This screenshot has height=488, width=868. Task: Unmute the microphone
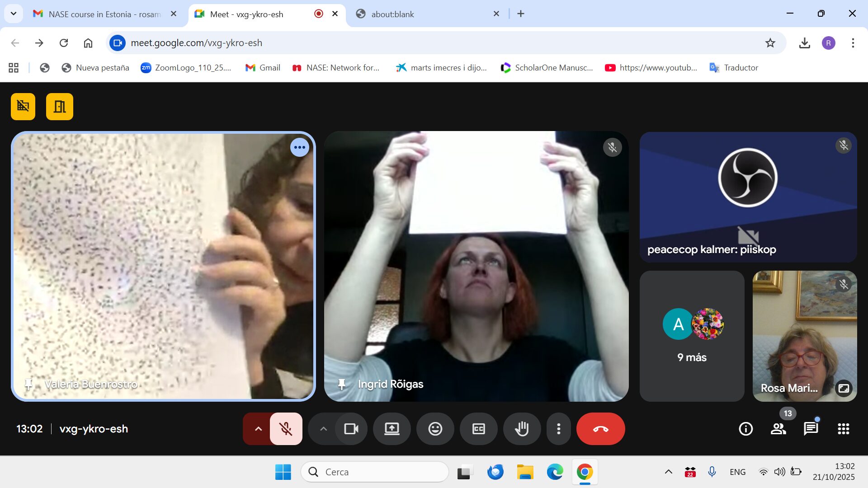point(286,429)
